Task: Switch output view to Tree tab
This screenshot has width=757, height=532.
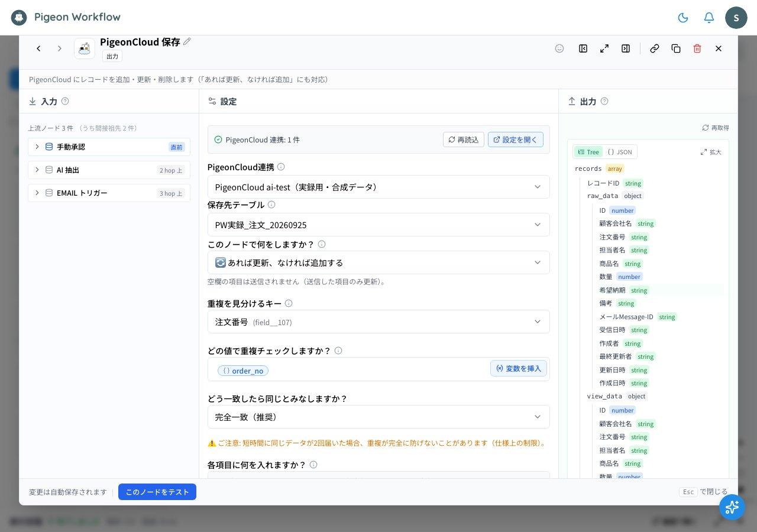Action: pyautogui.click(x=588, y=152)
